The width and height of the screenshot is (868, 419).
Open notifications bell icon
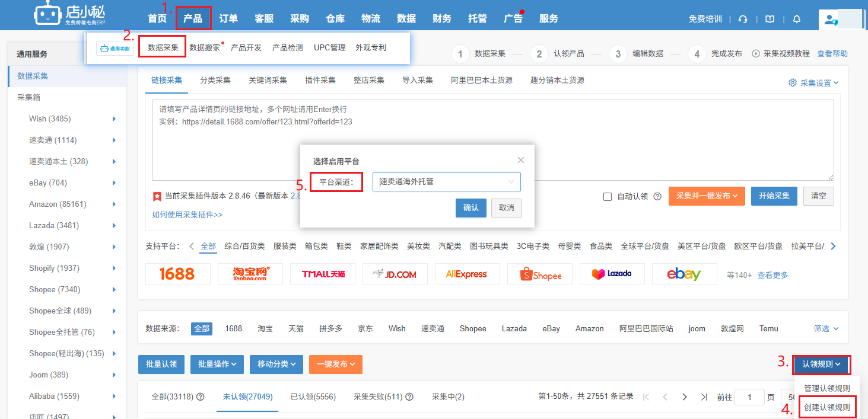pyautogui.click(x=797, y=19)
